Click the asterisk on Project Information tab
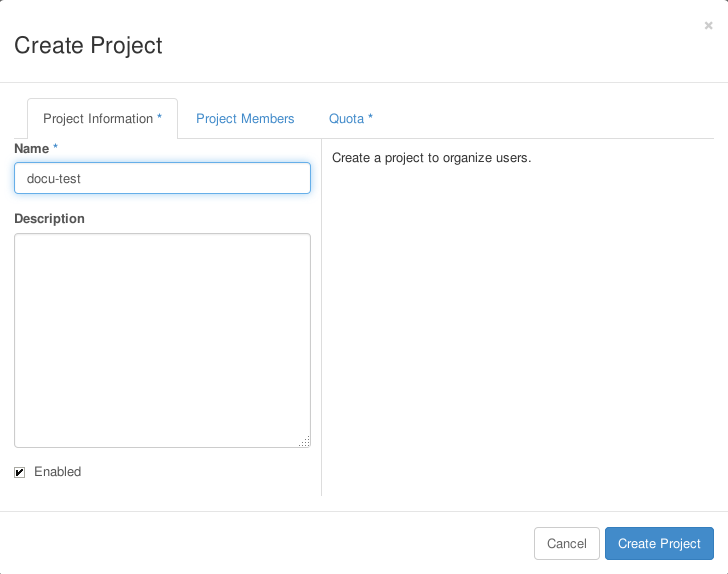The image size is (728, 574). tap(159, 117)
